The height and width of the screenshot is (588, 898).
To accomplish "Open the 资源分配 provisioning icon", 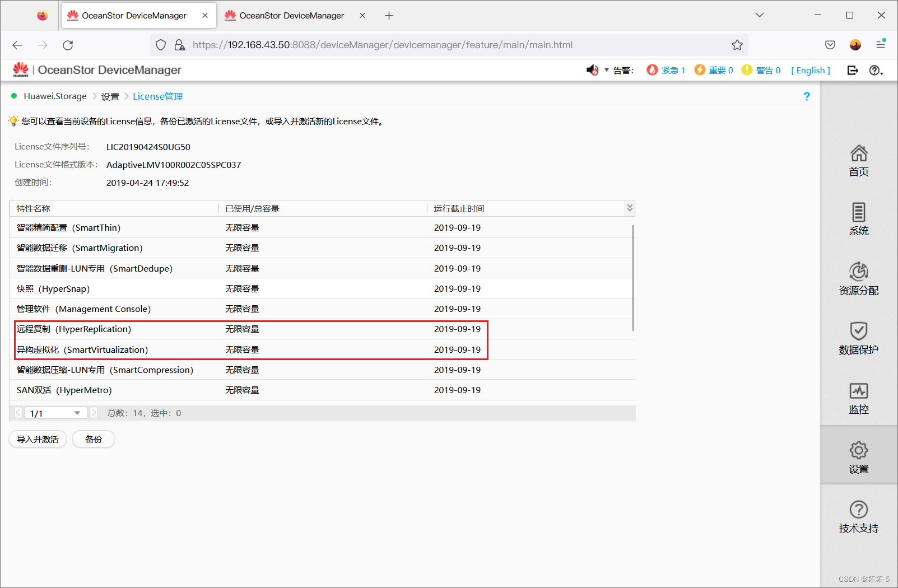I will point(858,279).
